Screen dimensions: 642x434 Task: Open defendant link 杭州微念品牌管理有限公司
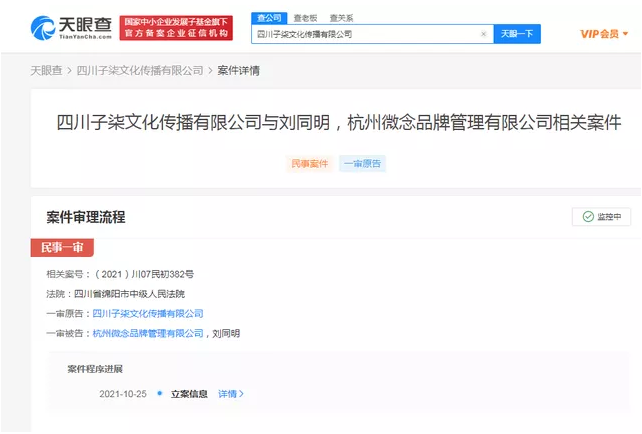point(148,333)
